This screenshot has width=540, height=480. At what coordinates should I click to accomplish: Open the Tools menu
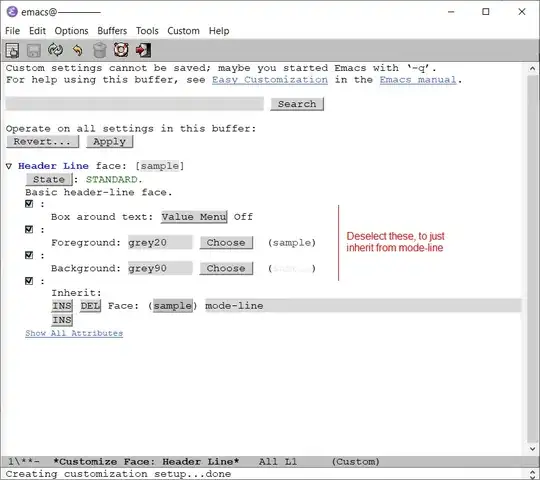point(147,31)
